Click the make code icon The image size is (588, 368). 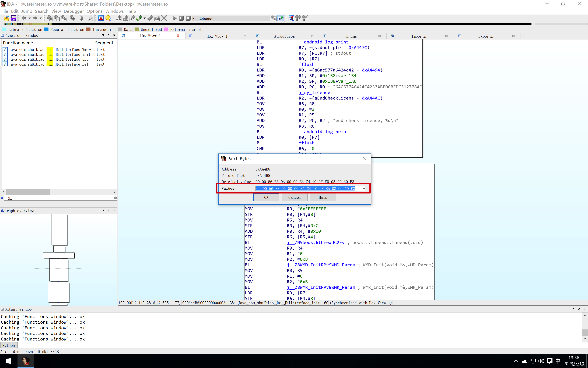pos(119,18)
